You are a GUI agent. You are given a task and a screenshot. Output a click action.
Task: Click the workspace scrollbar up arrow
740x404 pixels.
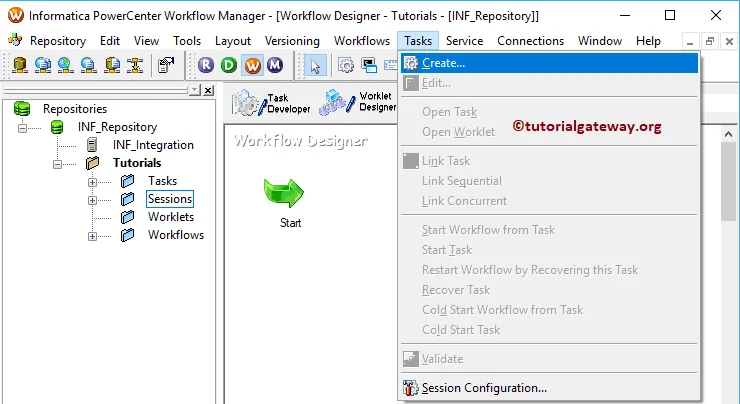pyautogui.click(x=728, y=135)
